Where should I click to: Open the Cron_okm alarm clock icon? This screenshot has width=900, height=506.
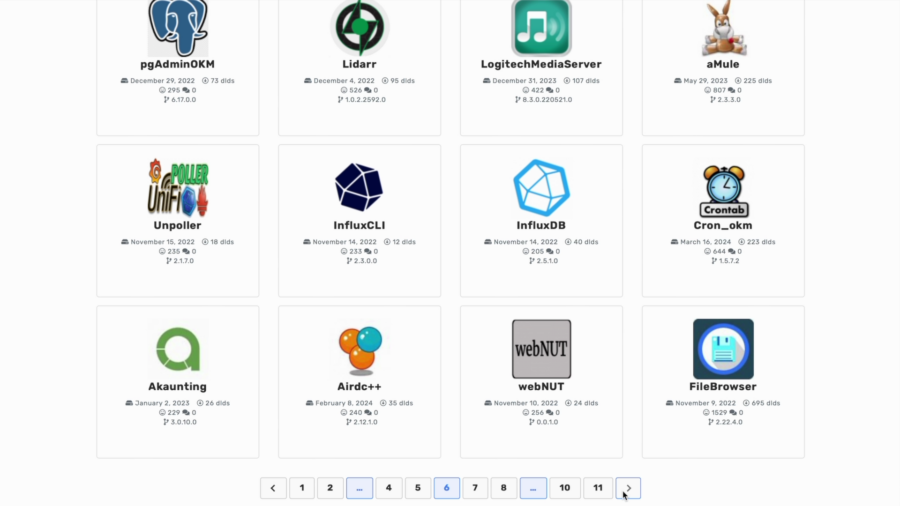[723, 191]
